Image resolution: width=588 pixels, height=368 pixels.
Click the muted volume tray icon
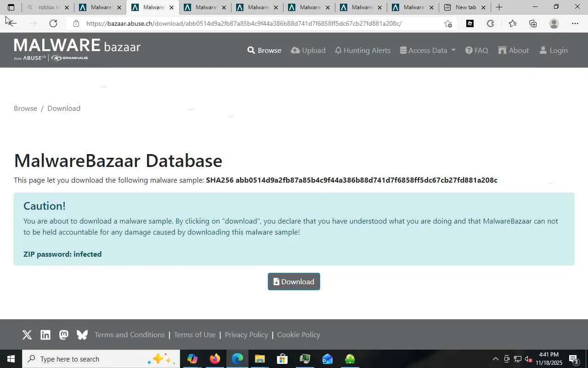coord(528,359)
